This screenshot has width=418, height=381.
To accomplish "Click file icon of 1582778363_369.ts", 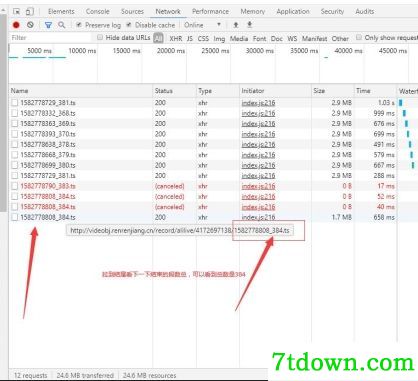I will click(x=15, y=124).
